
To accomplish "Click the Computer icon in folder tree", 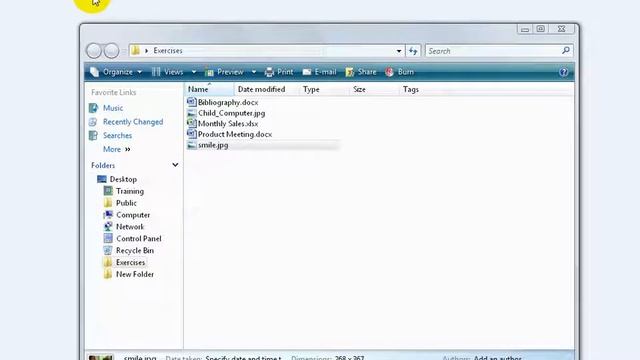I will coord(108,215).
